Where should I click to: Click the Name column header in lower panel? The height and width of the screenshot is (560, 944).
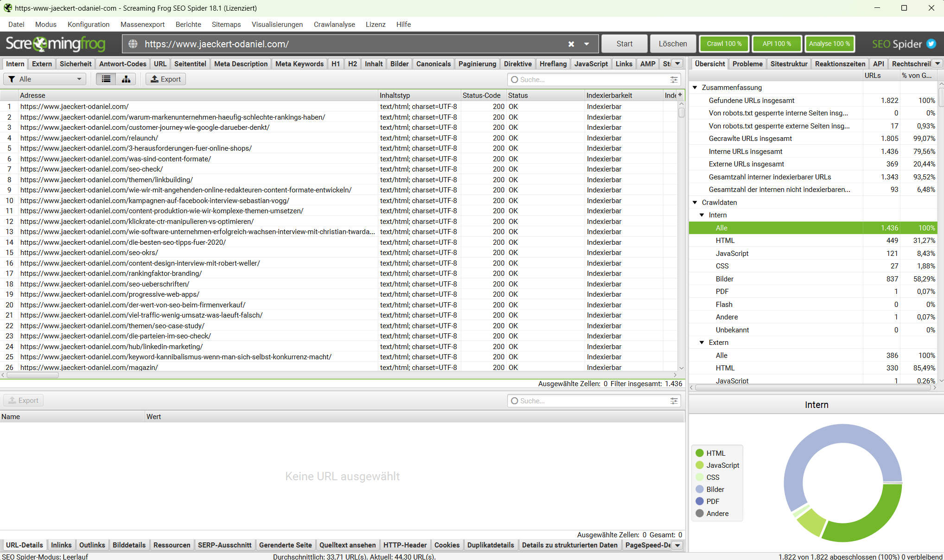coord(72,417)
